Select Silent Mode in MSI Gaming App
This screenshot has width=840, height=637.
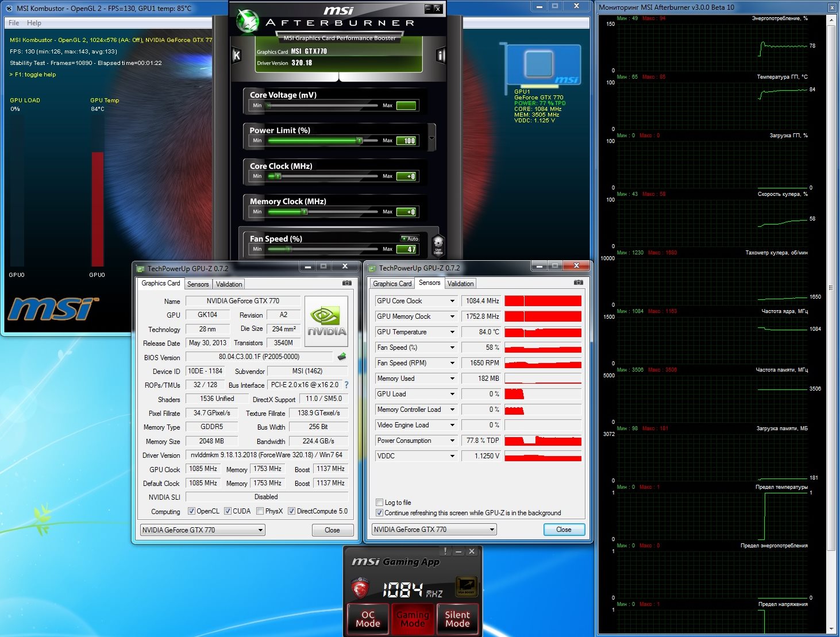pos(457,619)
